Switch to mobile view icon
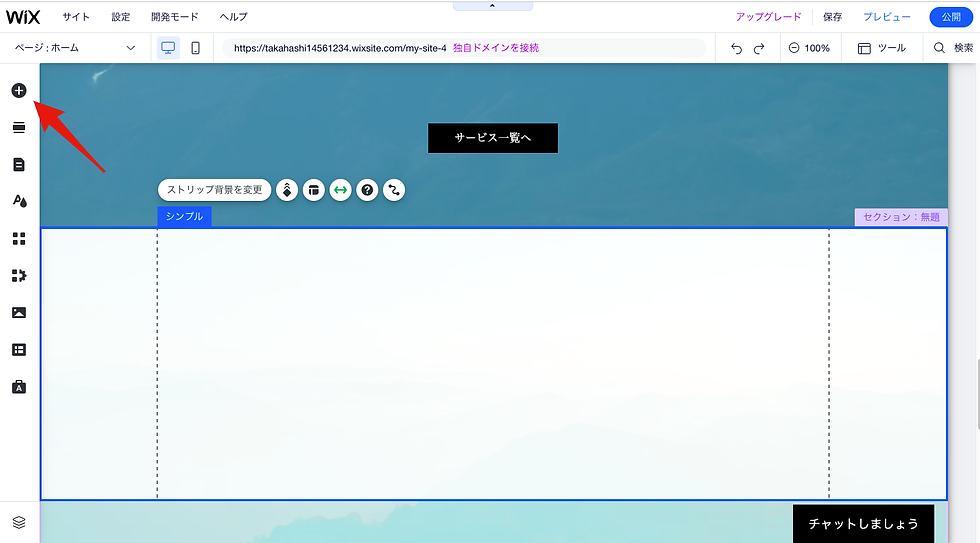 (196, 48)
